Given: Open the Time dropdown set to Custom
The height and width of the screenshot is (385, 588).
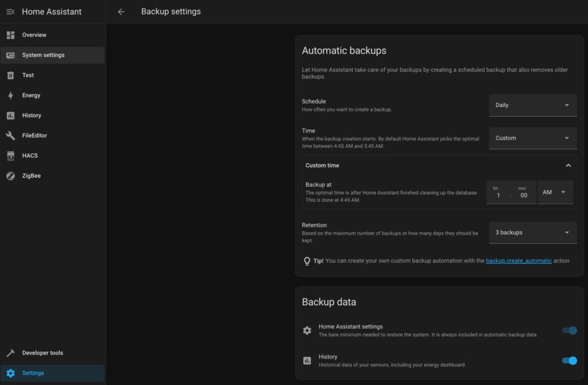Looking at the screenshot, I should (x=532, y=138).
